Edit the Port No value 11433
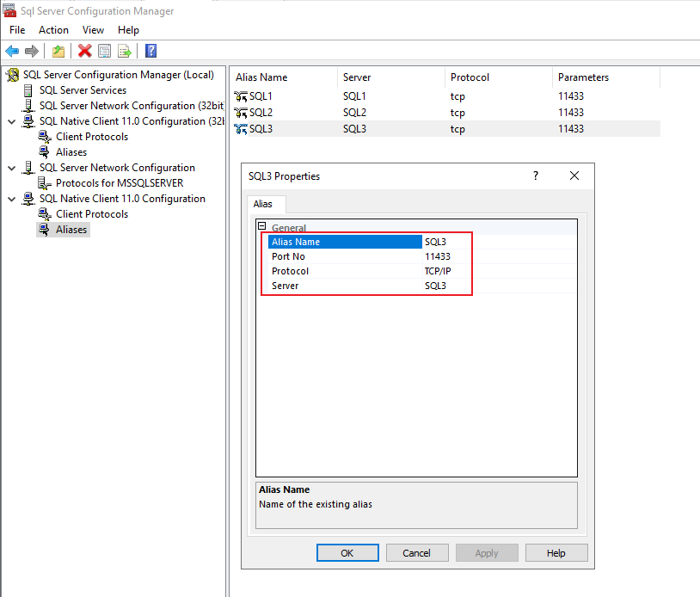700x597 pixels. [499, 256]
